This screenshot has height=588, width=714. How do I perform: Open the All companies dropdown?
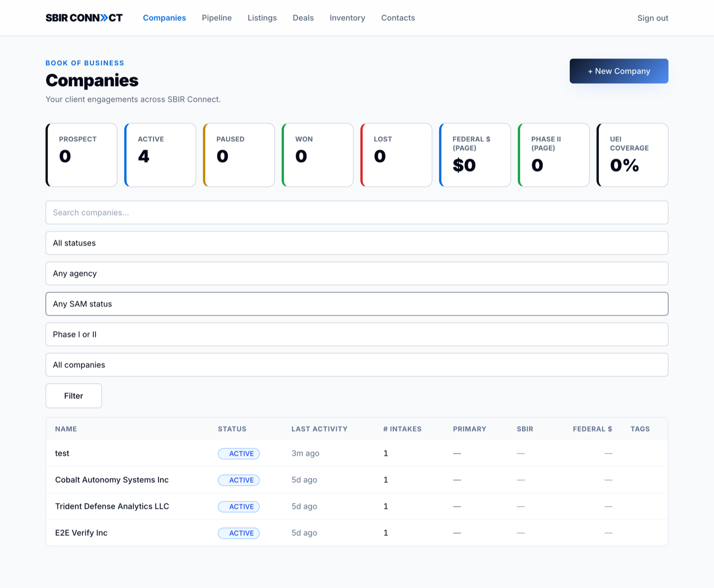click(357, 364)
